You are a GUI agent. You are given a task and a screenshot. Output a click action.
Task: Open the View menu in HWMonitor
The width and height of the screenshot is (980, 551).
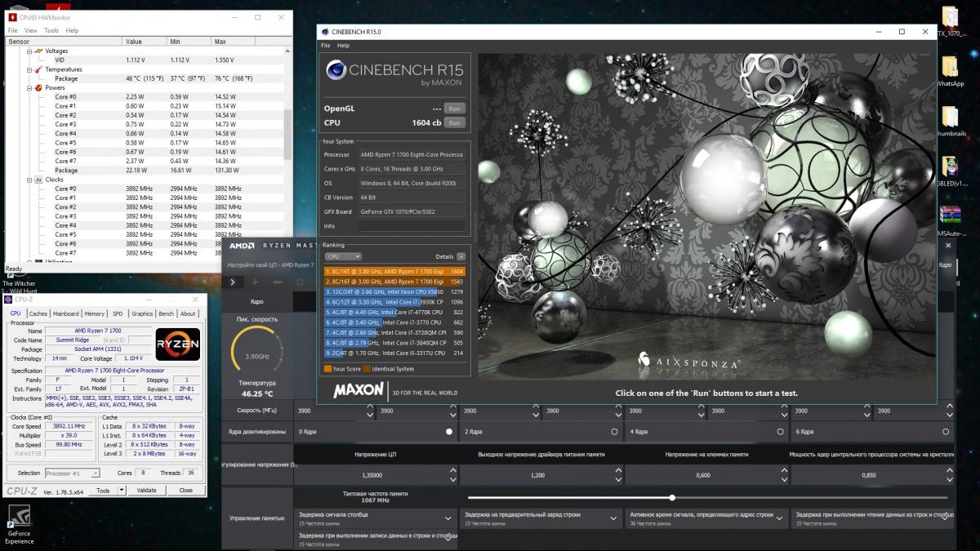30,30
